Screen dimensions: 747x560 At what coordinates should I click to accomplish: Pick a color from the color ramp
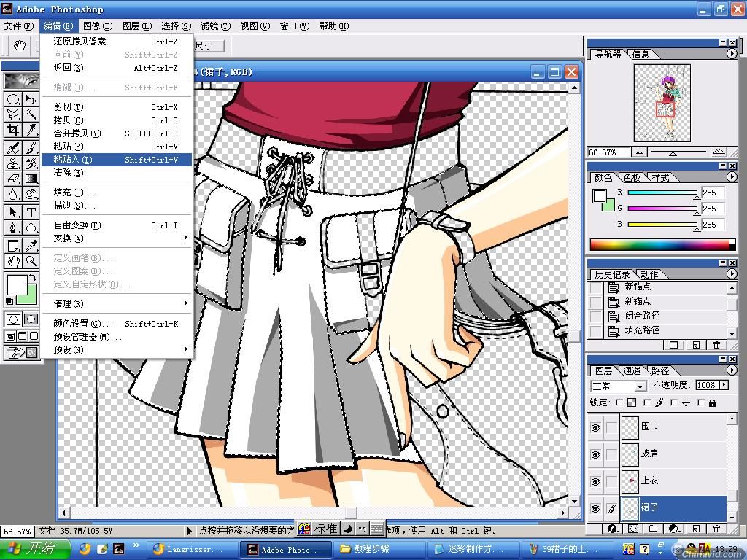(x=662, y=245)
